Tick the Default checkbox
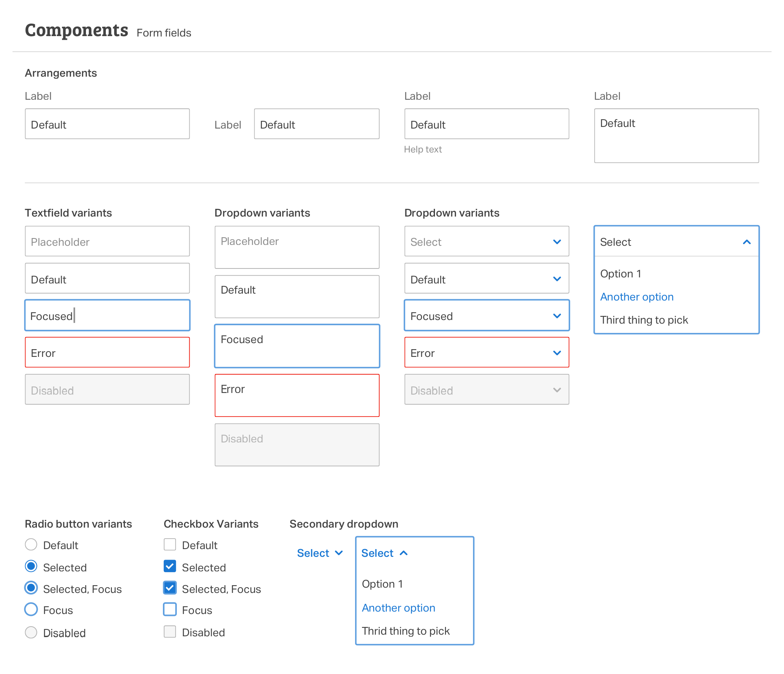This screenshot has width=784, height=674. [170, 545]
